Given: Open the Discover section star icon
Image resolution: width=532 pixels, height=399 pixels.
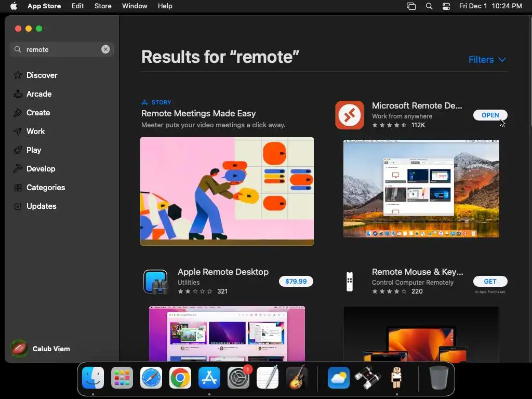Looking at the screenshot, I should coord(18,75).
